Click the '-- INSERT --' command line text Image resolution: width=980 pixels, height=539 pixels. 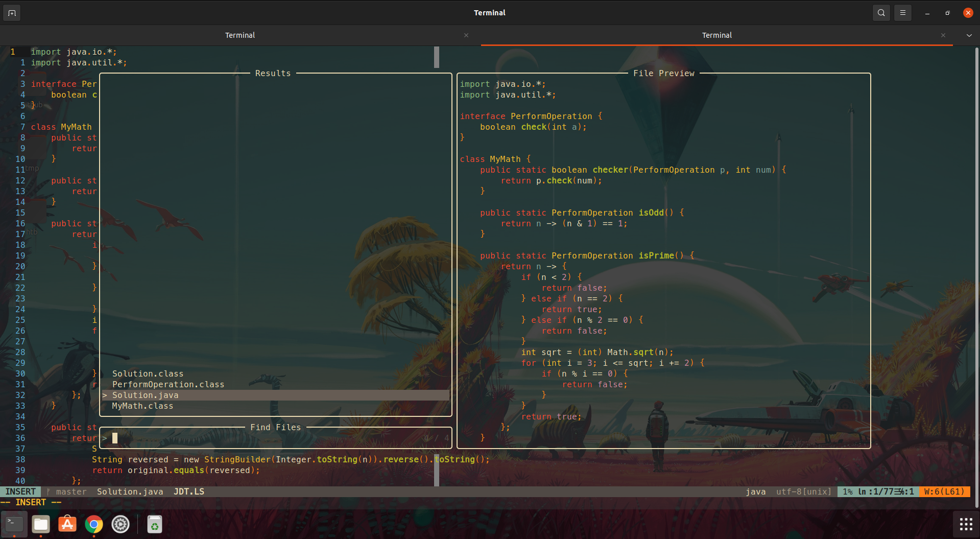(31, 502)
